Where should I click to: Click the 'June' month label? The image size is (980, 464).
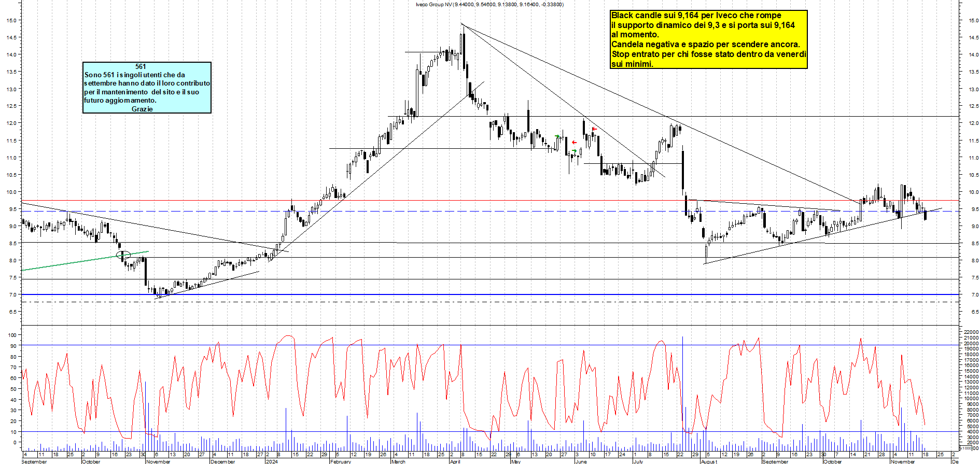[x=581, y=461]
